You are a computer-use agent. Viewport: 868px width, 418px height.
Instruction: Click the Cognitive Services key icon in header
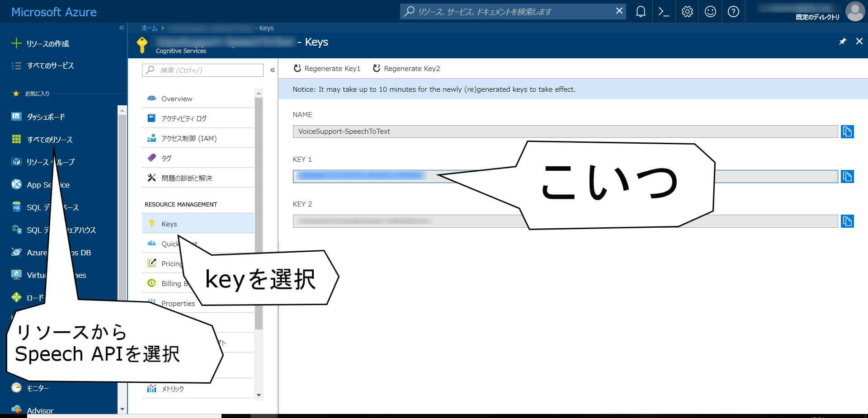[x=142, y=45]
